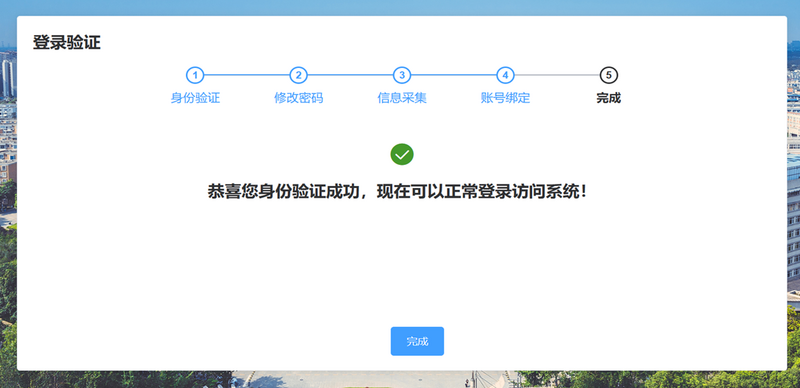Select step 4 circle for 账号绑定
The height and width of the screenshot is (388, 800).
[505, 76]
